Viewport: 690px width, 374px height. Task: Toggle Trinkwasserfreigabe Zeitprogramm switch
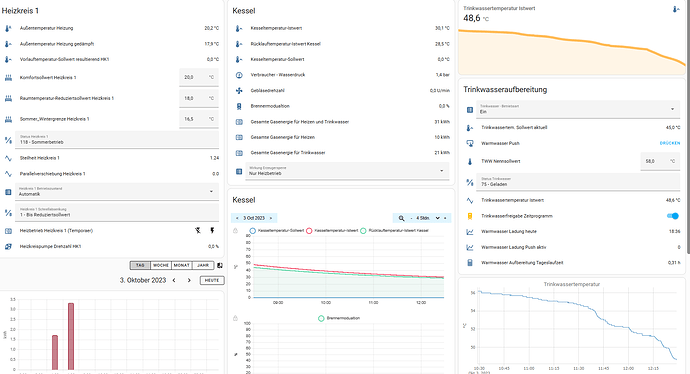[673, 216]
